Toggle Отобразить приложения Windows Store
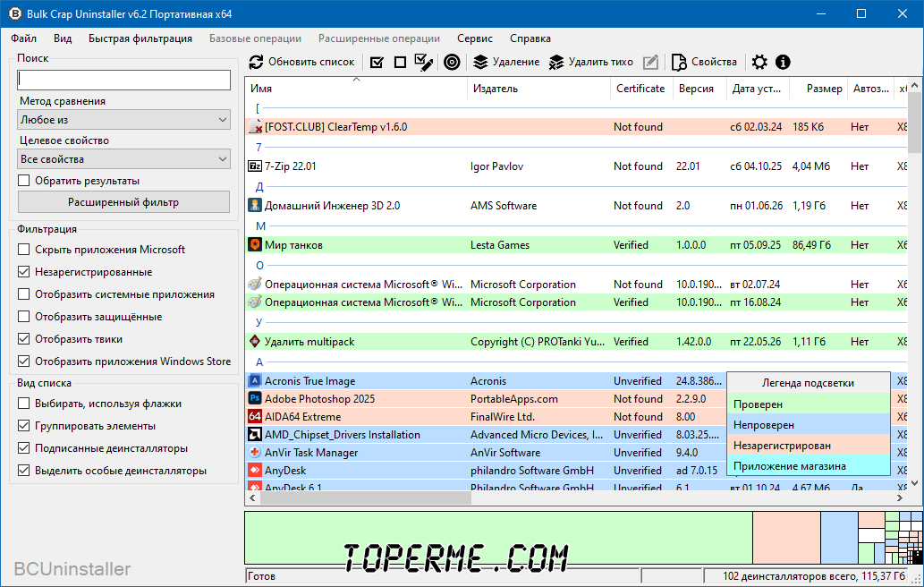The width and height of the screenshot is (924, 587). 23,362
